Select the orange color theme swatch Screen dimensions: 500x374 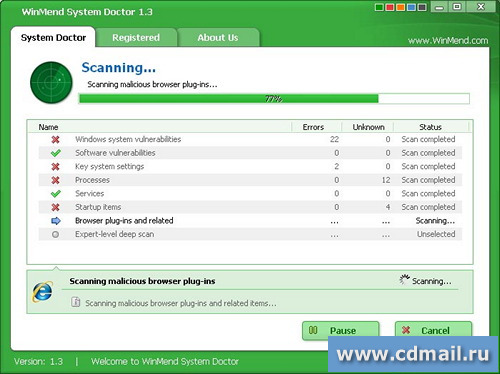(x=400, y=7)
